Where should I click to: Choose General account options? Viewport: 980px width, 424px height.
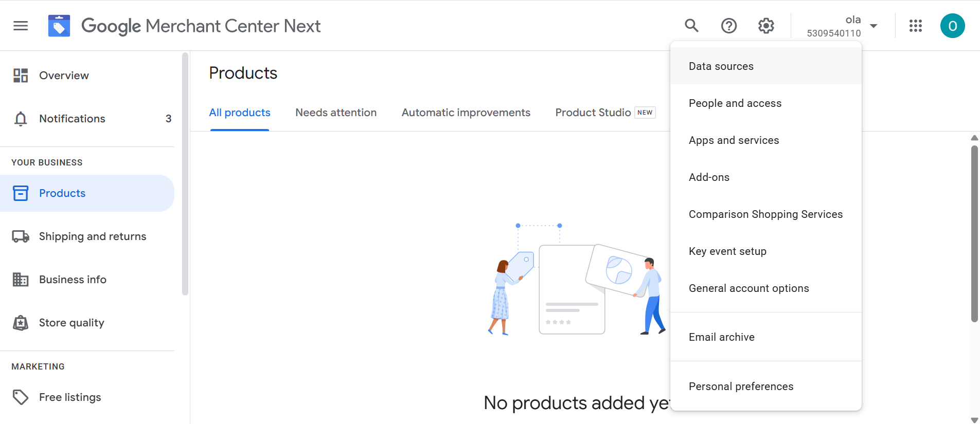click(766, 288)
